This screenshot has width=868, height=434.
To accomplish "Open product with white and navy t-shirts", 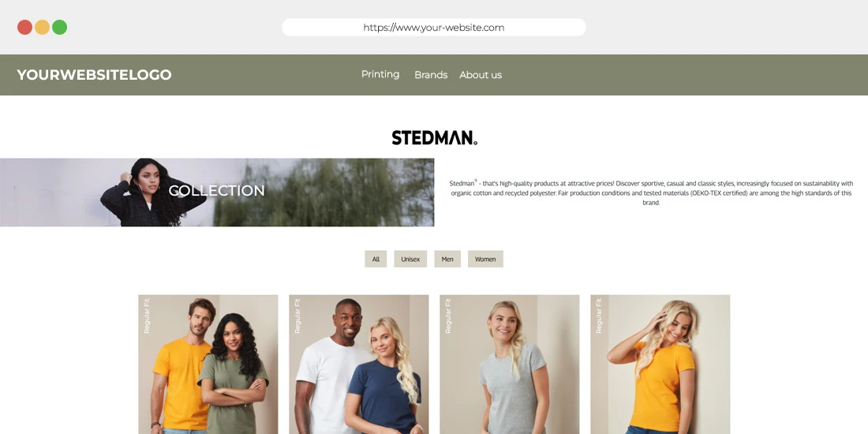I will coord(359,365).
